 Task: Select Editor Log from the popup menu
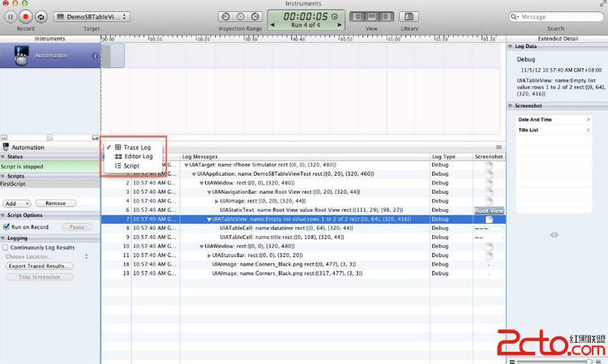pyautogui.click(x=138, y=156)
